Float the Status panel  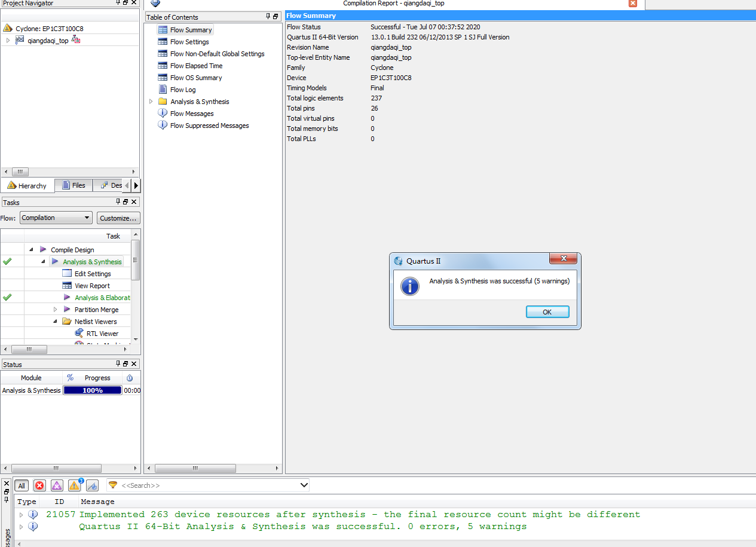(126, 363)
